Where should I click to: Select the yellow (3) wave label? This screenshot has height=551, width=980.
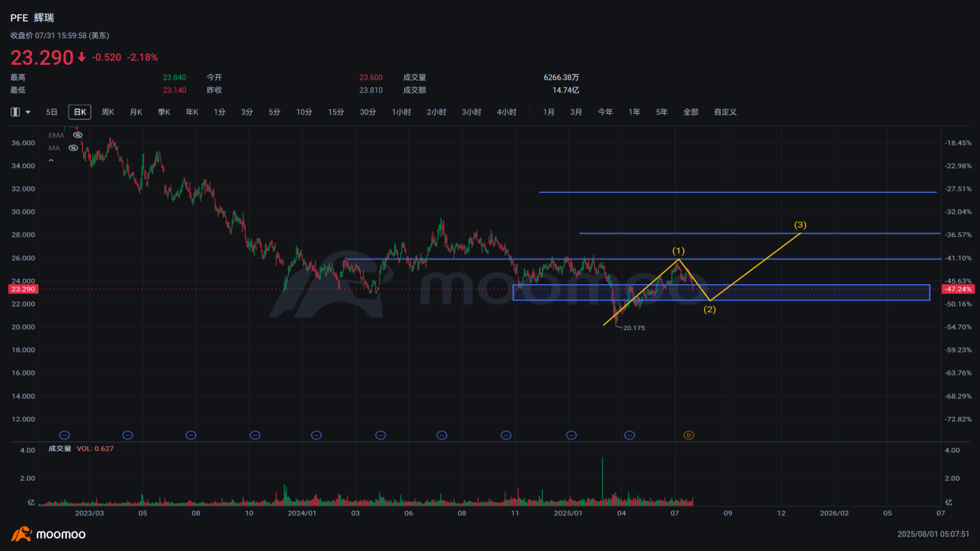point(801,225)
